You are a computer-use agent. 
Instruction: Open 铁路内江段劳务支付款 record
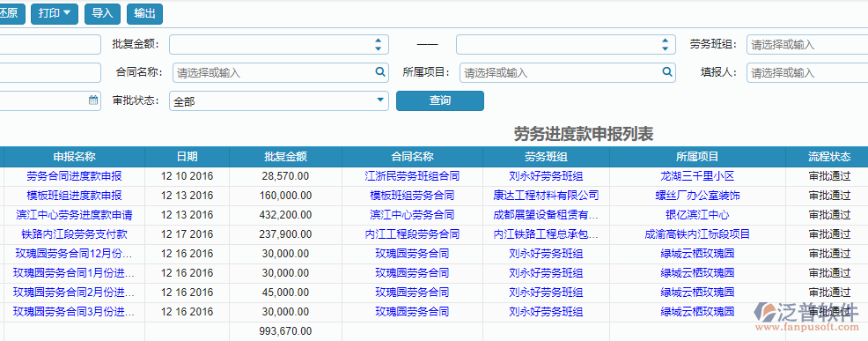[x=74, y=234]
